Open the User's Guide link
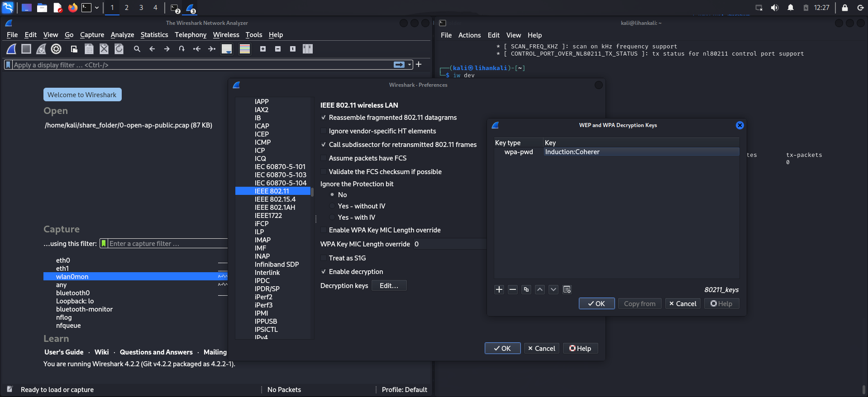The image size is (868, 397). (x=64, y=352)
